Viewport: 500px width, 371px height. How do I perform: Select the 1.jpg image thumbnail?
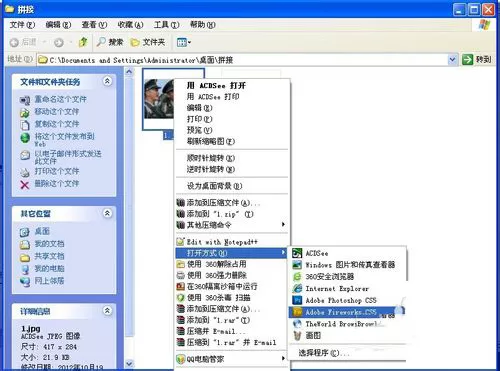click(x=159, y=99)
